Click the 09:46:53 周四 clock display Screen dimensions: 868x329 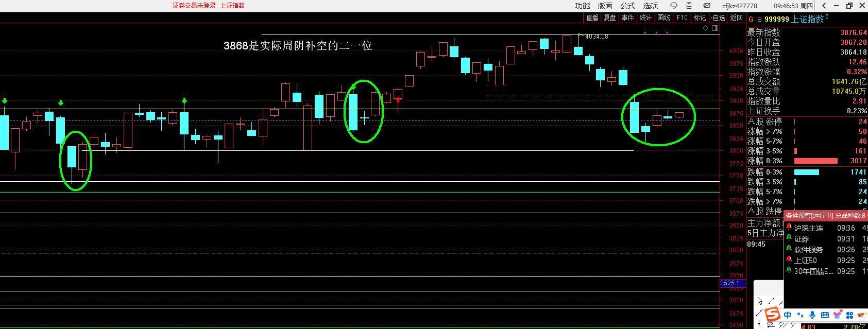coord(793,6)
